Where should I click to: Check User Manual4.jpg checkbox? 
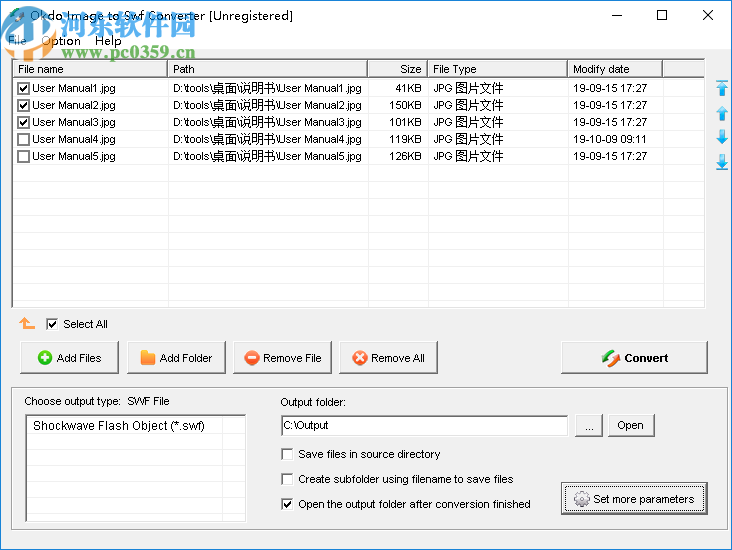click(23, 139)
